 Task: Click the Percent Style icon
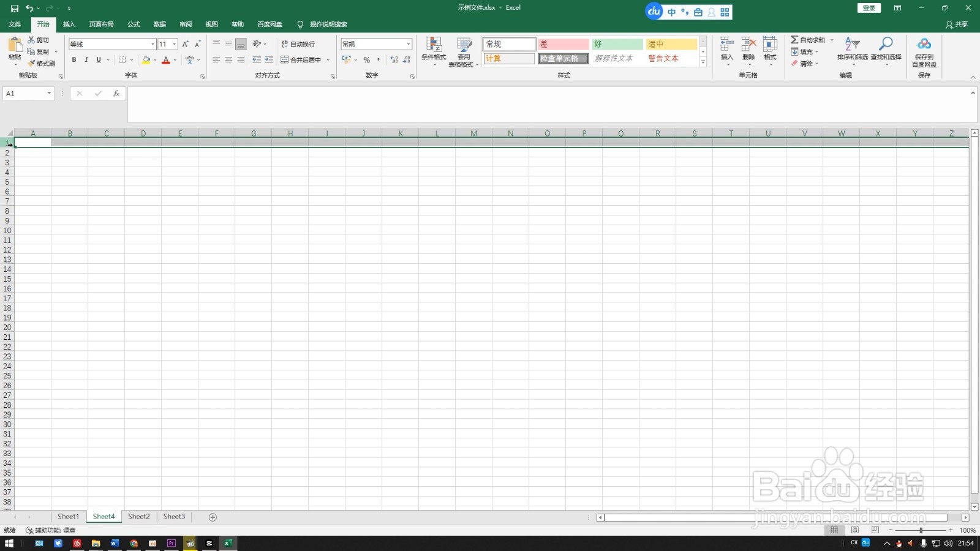point(366,60)
